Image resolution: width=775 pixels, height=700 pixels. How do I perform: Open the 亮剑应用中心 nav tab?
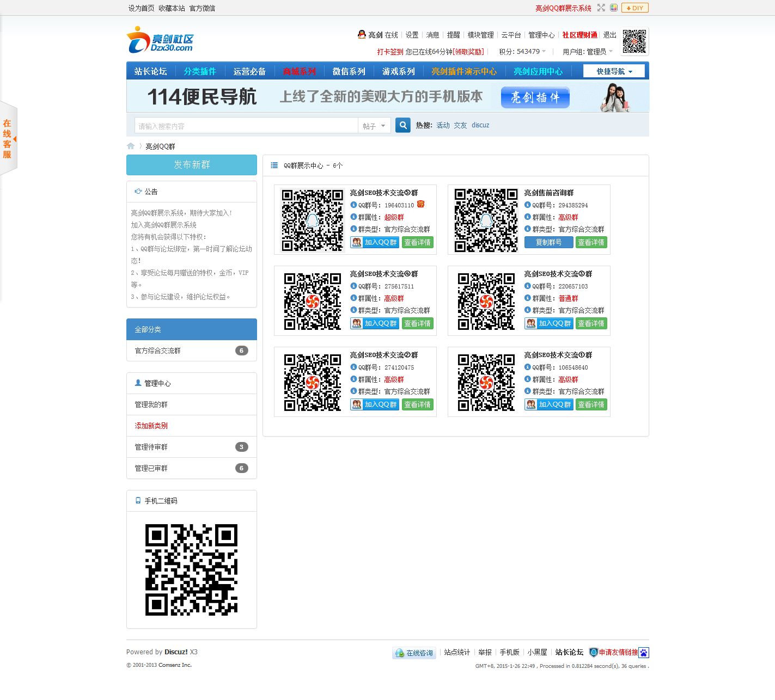coord(538,71)
